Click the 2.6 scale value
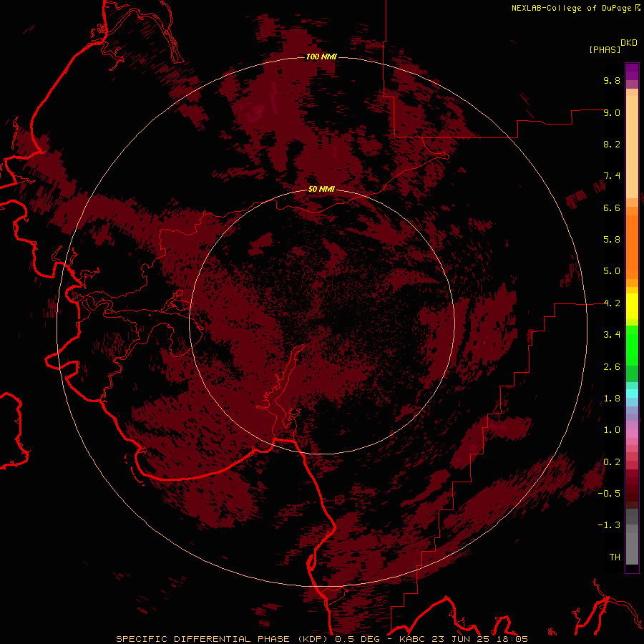The width and height of the screenshot is (644, 644). [x=612, y=367]
